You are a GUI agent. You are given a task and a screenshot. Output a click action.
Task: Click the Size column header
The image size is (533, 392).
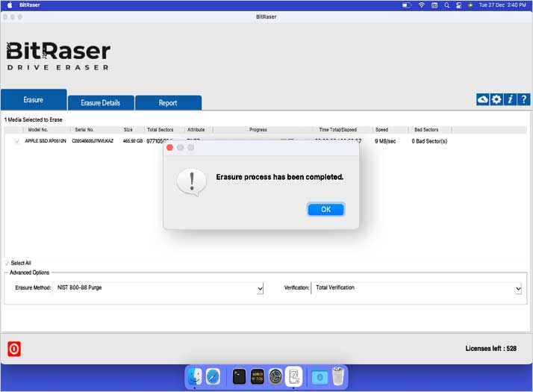click(128, 129)
